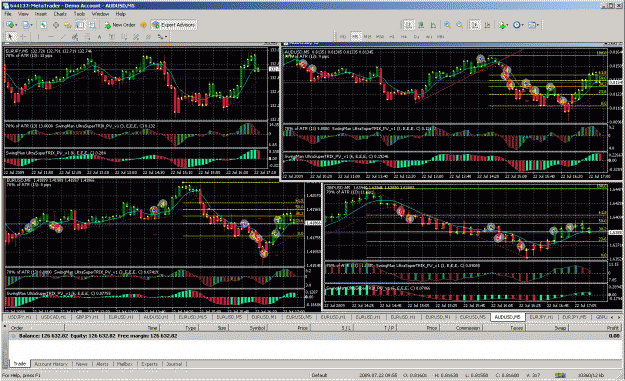Open the Account History terminal tab

[51, 364]
